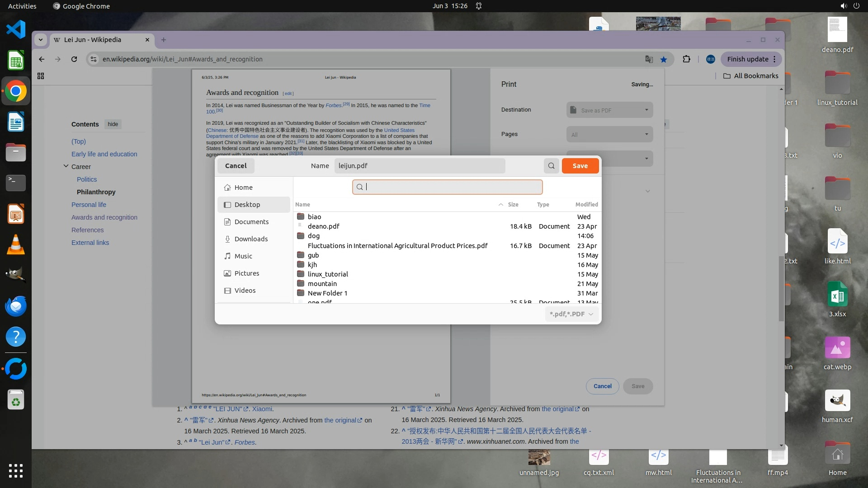This screenshot has width=868, height=488.
Task: Toggle the Contents hide button
Action: coord(113,124)
